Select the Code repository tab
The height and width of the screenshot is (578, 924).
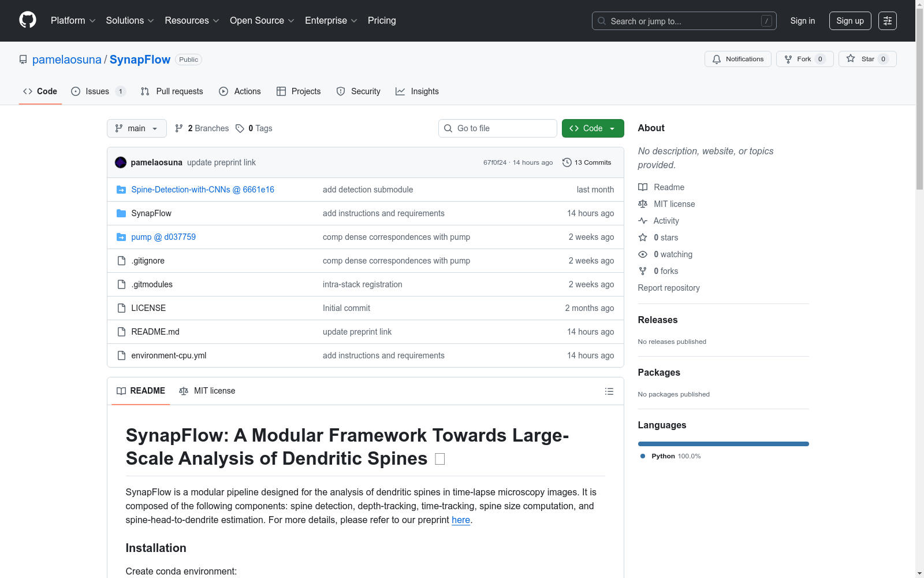click(x=40, y=91)
